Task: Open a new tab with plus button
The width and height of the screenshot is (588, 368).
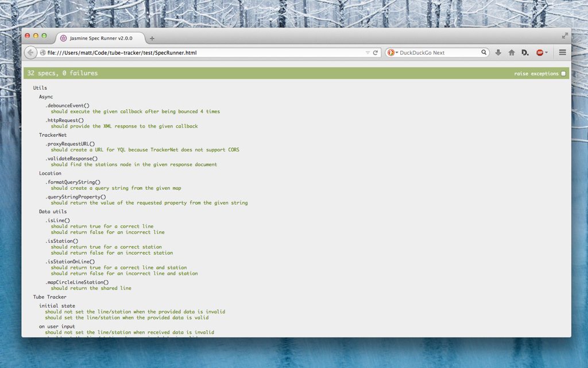Action: (x=152, y=39)
